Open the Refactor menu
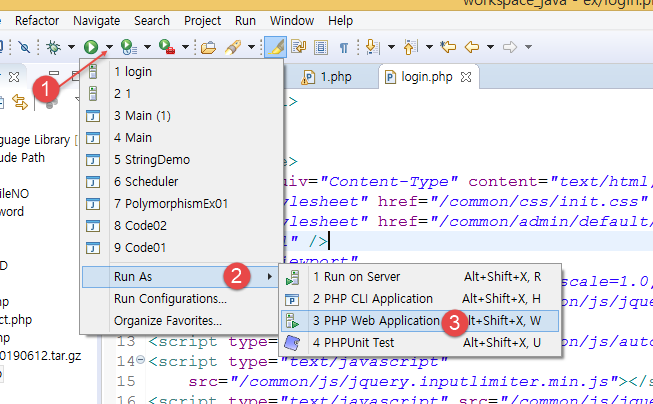This screenshot has height=404, width=653. 37,20
